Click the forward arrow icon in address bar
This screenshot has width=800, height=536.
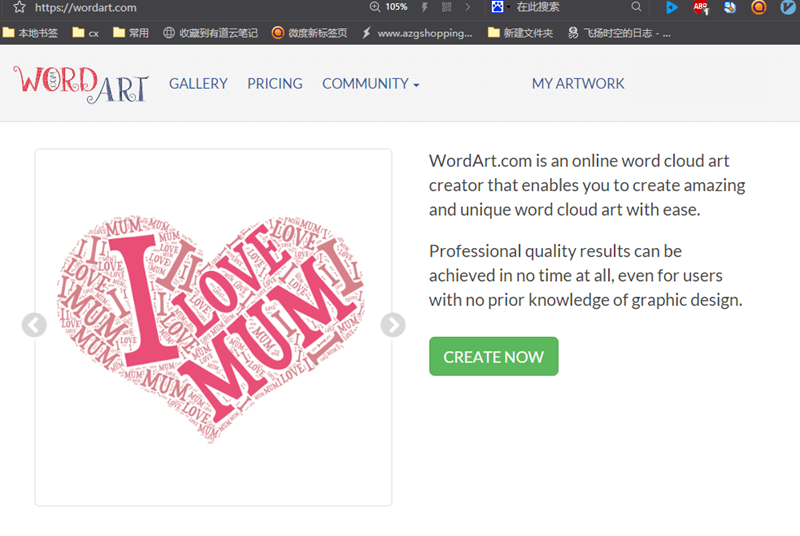pos(467,7)
